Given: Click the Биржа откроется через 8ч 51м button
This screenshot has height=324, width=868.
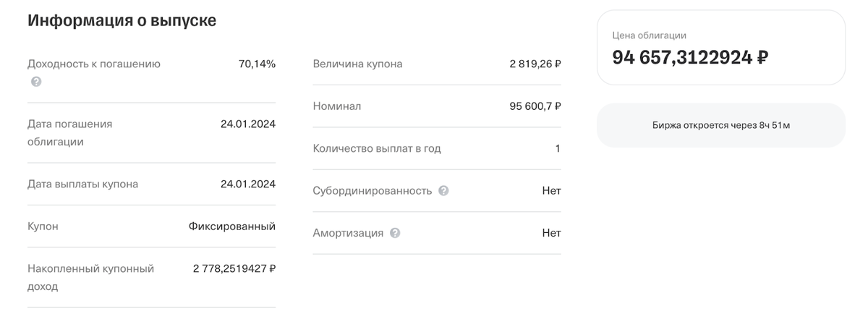Looking at the screenshot, I should click(721, 125).
